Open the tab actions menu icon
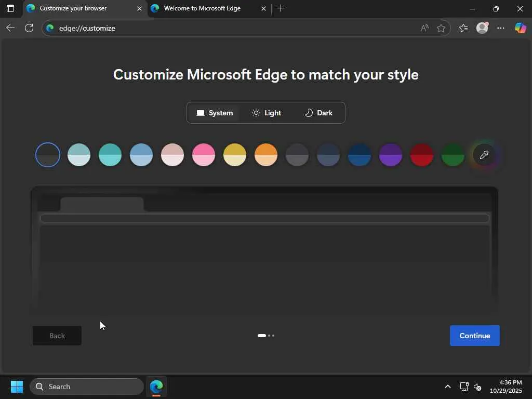Image resolution: width=532 pixels, height=399 pixels. (10, 8)
